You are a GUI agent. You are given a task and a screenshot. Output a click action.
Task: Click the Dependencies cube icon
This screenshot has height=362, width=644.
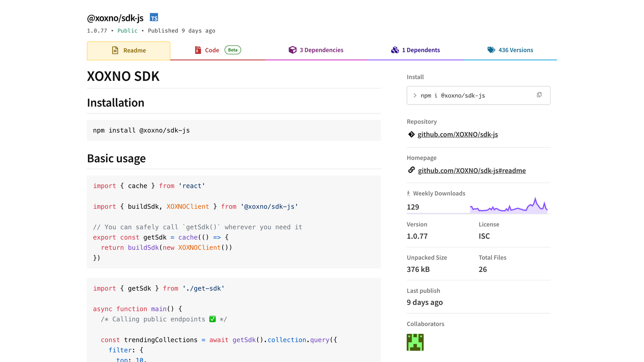293,50
